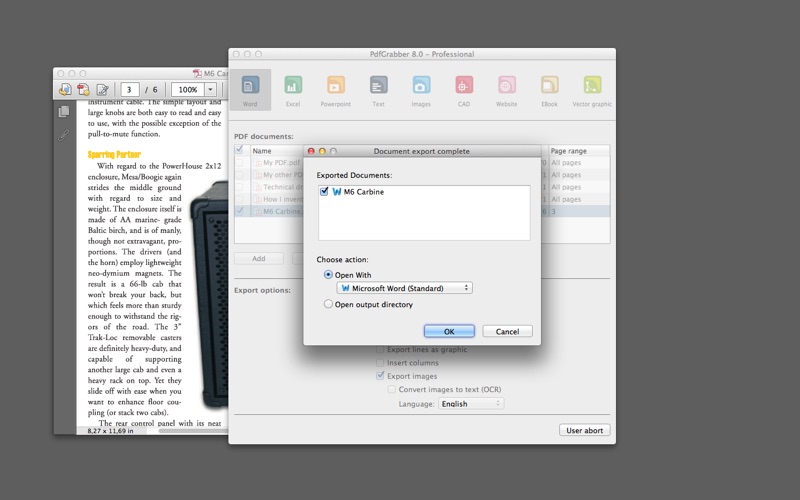Screen dimensions: 800x500
Task: Click the page range cell showing 3
Action: pos(579,211)
